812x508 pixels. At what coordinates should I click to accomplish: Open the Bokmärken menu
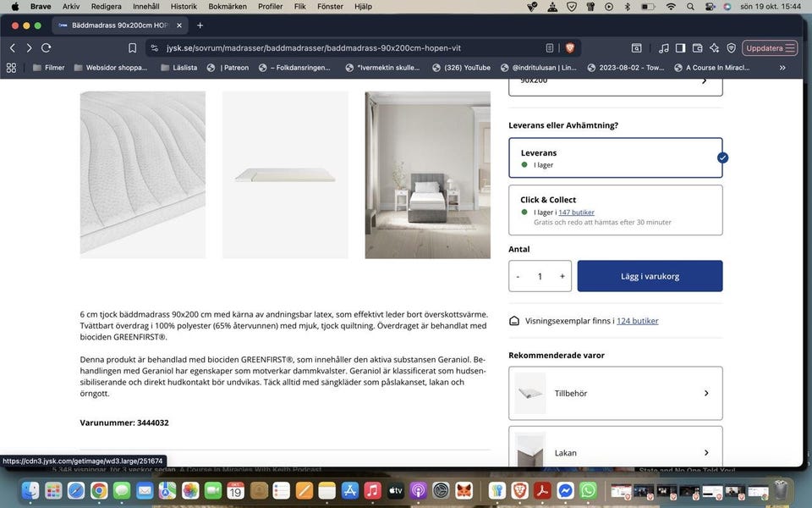coord(228,7)
